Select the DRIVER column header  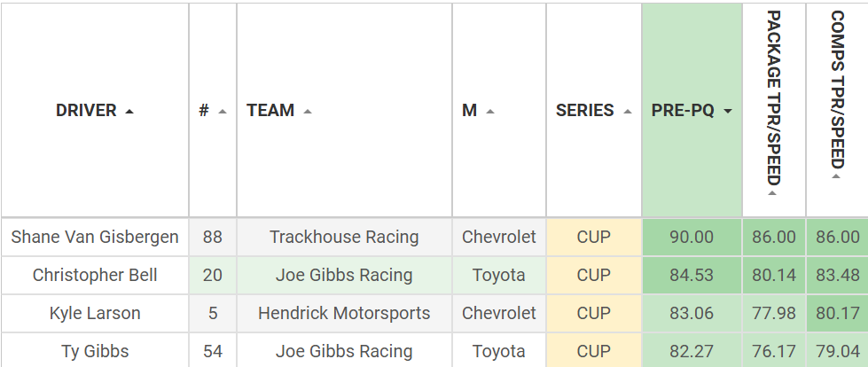click(95, 111)
